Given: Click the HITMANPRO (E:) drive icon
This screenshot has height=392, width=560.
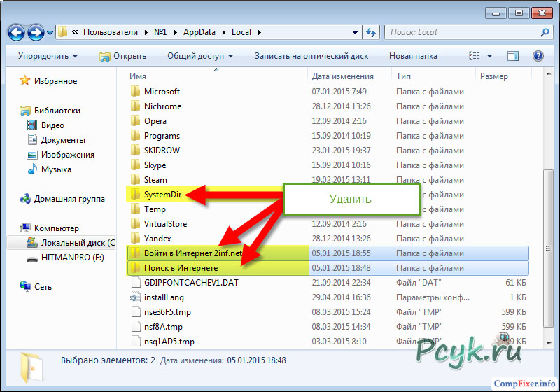Looking at the screenshot, I should [31, 258].
